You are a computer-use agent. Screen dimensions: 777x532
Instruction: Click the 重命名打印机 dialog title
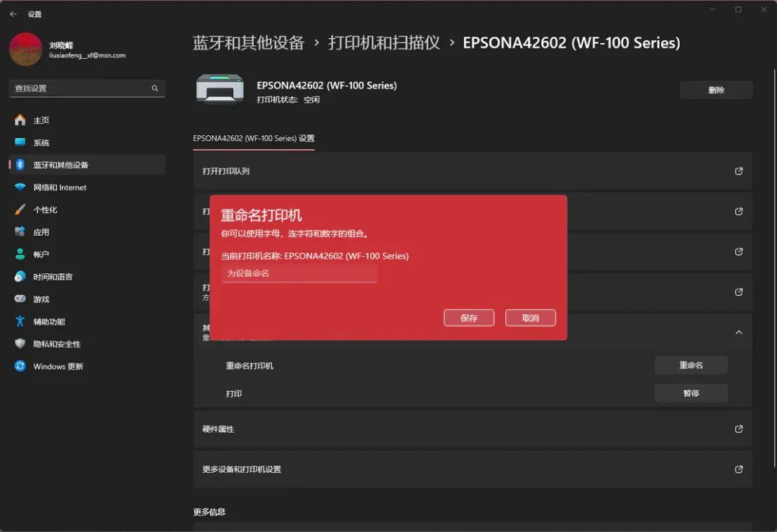tap(261, 216)
